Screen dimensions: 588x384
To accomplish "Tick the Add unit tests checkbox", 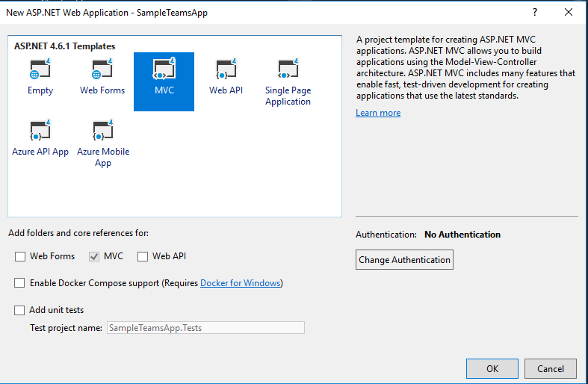I will point(19,310).
